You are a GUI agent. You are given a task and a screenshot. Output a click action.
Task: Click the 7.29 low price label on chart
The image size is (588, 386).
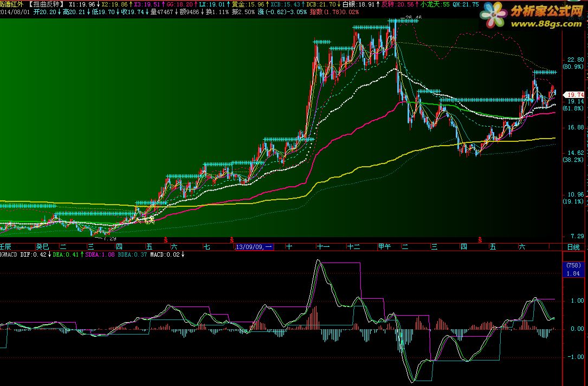(109, 238)
